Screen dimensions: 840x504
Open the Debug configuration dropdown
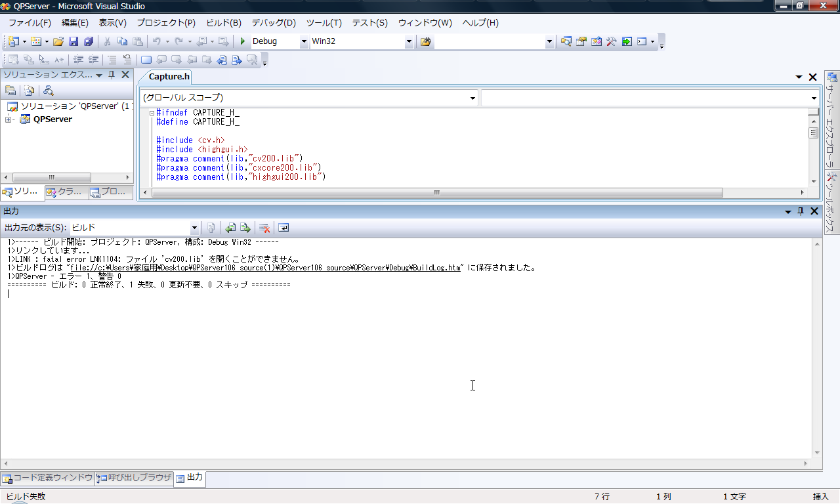[303, 41]
